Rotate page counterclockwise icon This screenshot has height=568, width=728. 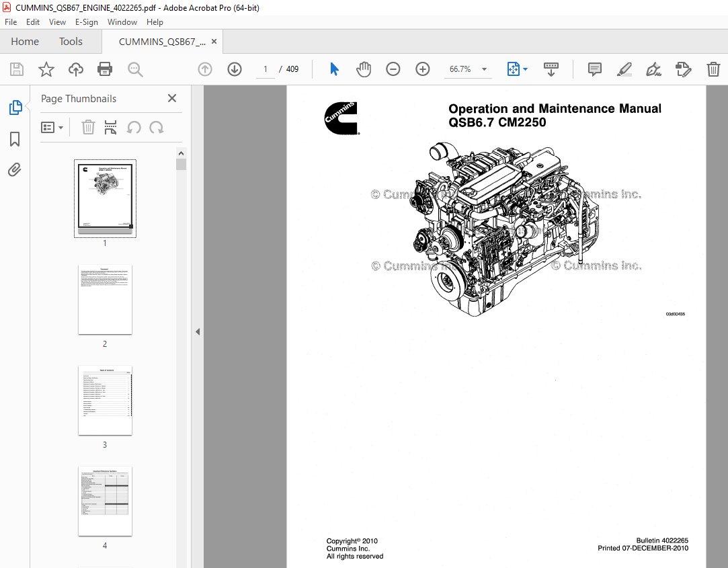[x=134, y=127]
